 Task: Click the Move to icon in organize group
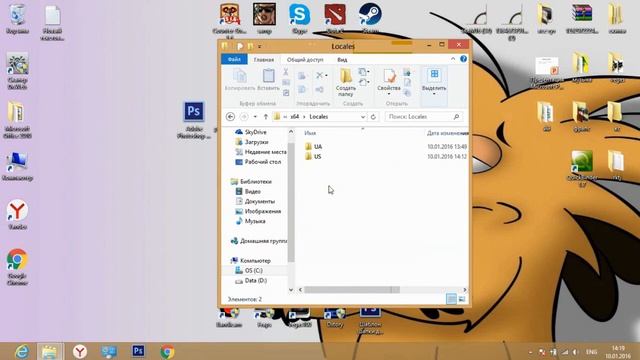click(x=302, y=76)
